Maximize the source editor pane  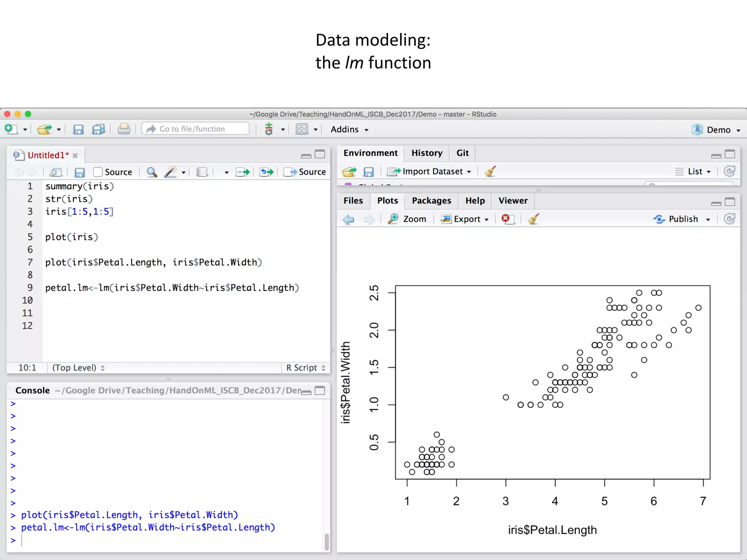pyautogui.click(x=320, y=155)
